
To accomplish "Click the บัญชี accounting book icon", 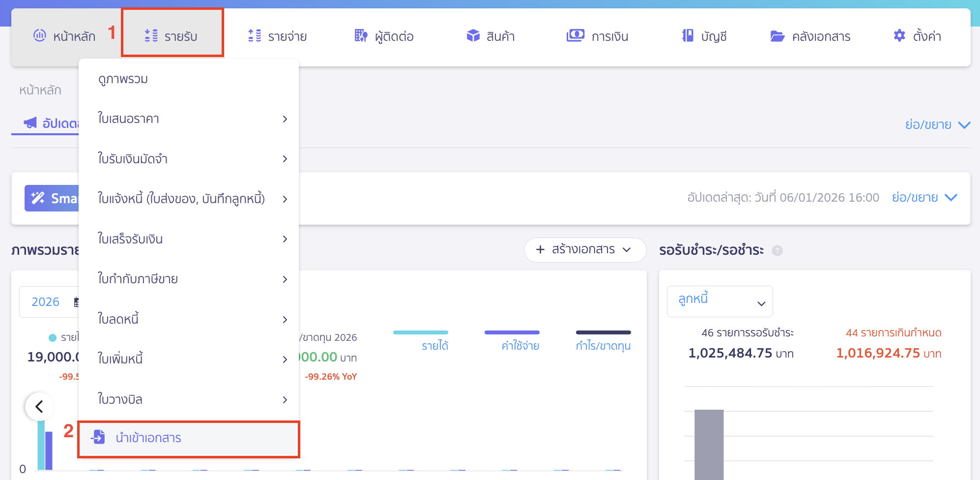I will pyautogui.click(x=688, y=35).
